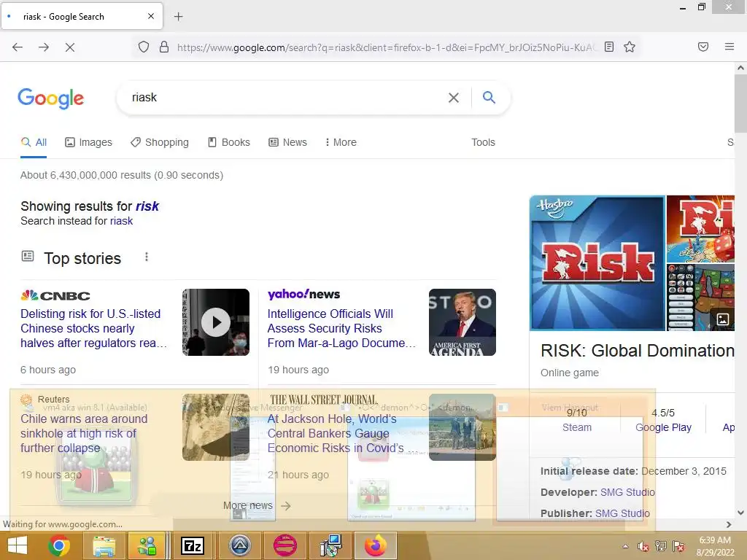Open the Tools search options

[x=483, y=142]
